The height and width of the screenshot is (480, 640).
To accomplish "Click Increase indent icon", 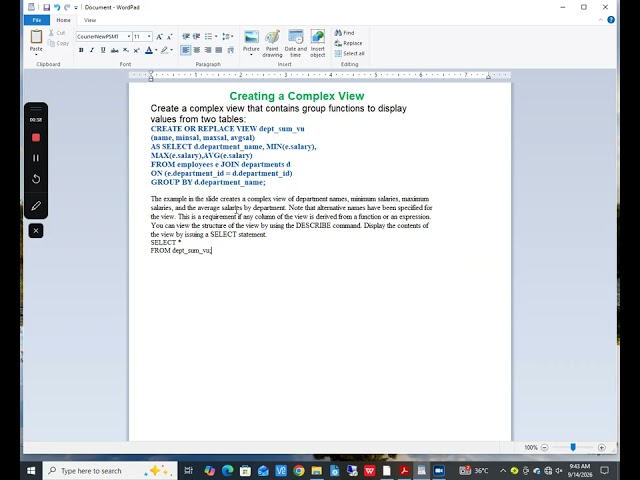I will [x=196, y=37].
